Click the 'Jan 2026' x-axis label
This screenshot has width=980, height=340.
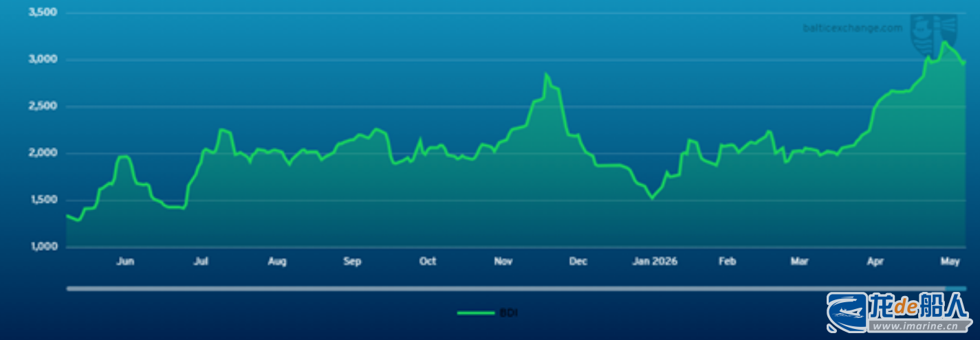[655, 262]
